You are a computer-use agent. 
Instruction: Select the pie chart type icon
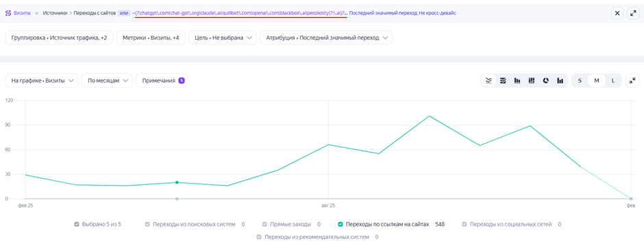pyautogui.click(x=546, y=81)
